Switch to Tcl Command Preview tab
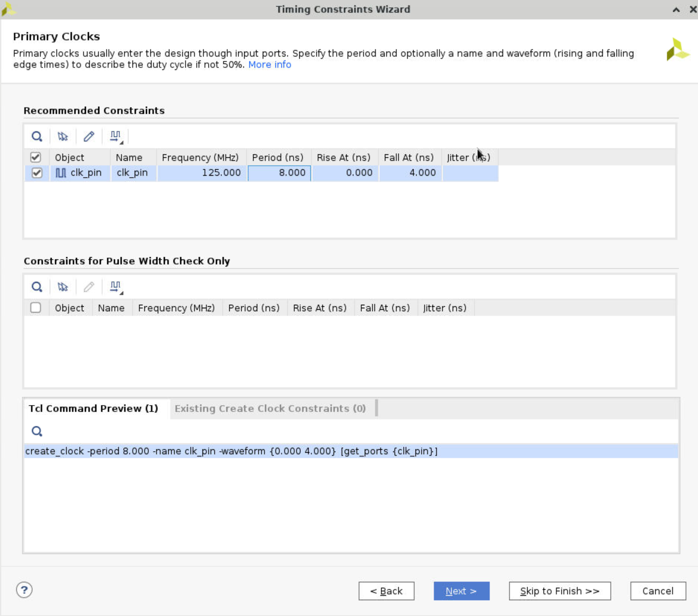The image size is (698, 616). click(93, 409)
